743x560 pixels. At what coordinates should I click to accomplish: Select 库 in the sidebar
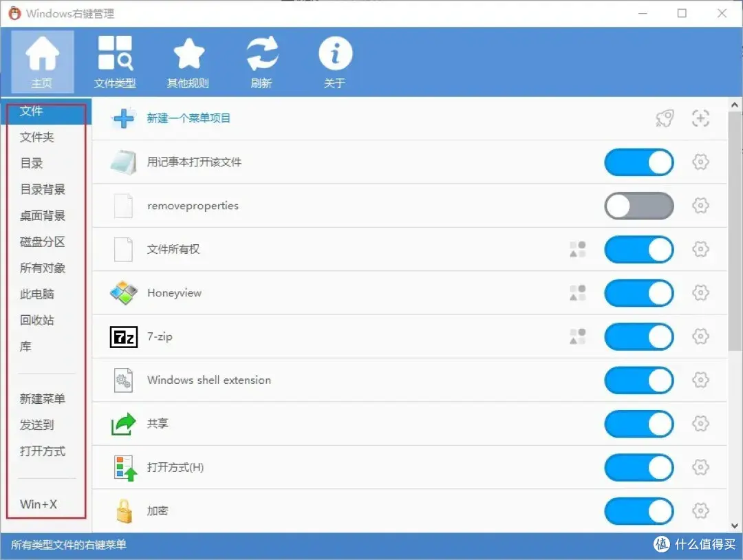(25, 346)
